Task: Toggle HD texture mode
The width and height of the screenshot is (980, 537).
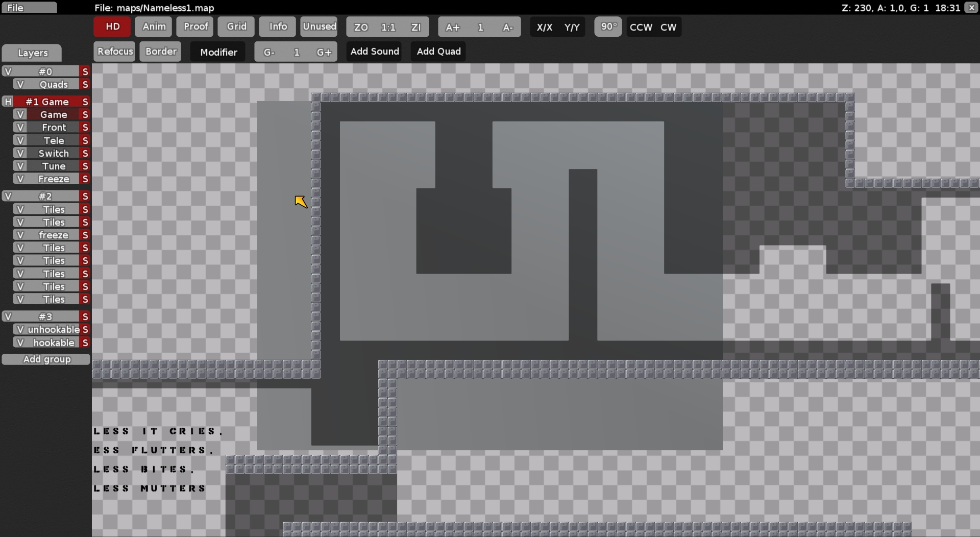Action: tap(111, 27)
